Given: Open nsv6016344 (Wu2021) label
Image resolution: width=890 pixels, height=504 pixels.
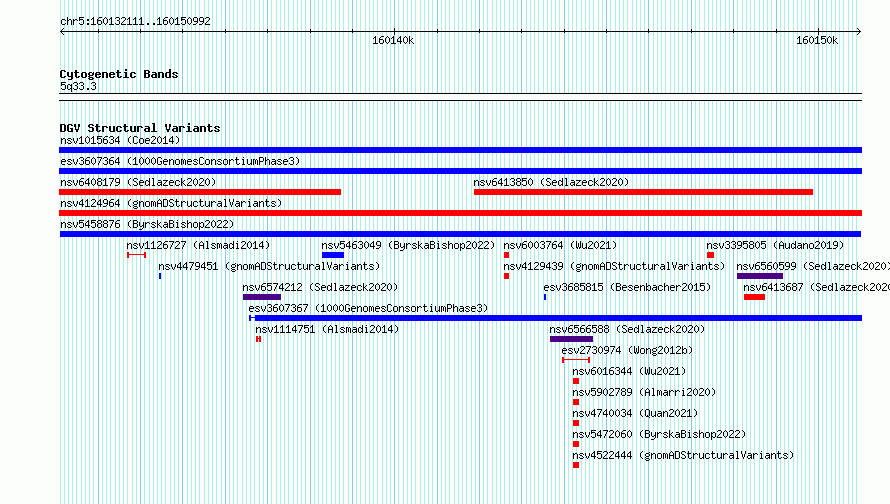Looking at the screenshot, I should pyautogui.click(x=629, y=371).
